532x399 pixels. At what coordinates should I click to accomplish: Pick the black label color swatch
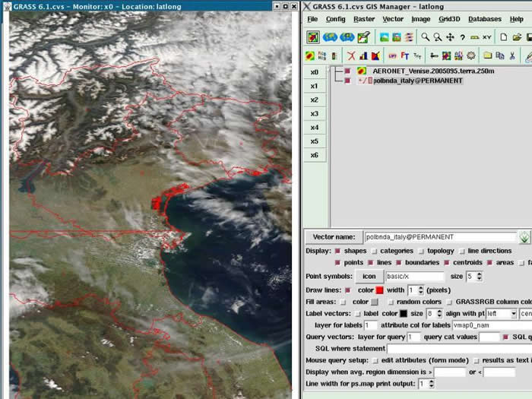tap(404, 314)
